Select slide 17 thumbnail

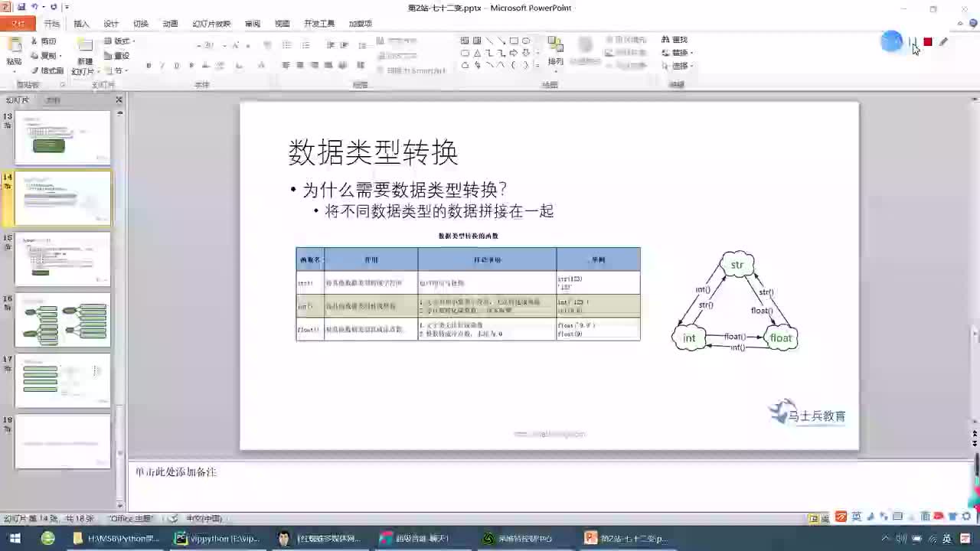63,380
